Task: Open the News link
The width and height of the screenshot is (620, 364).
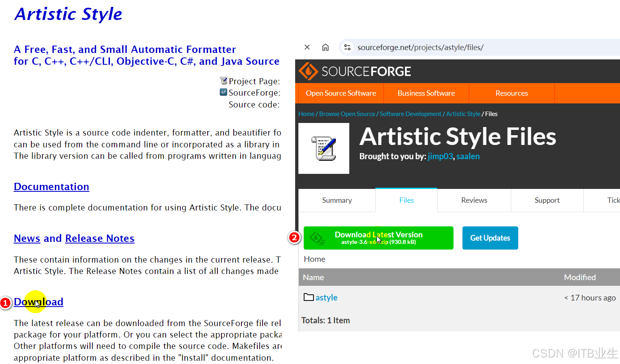Action: (27, 238)
